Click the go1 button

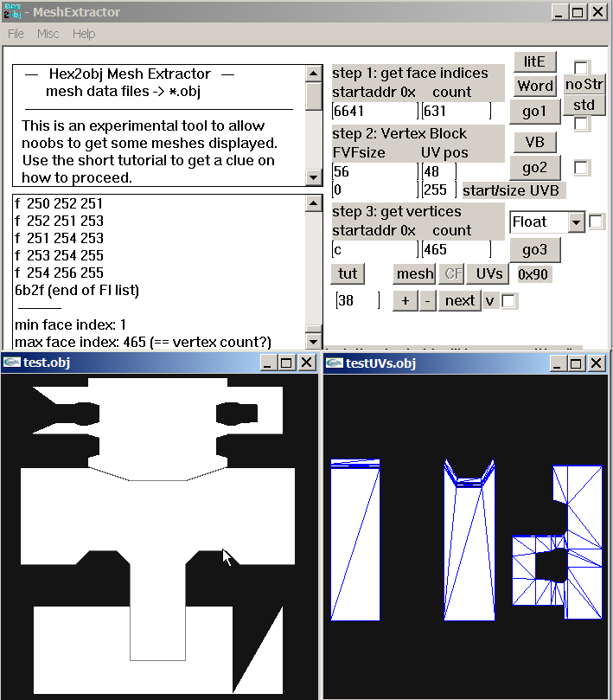point(534,111)
